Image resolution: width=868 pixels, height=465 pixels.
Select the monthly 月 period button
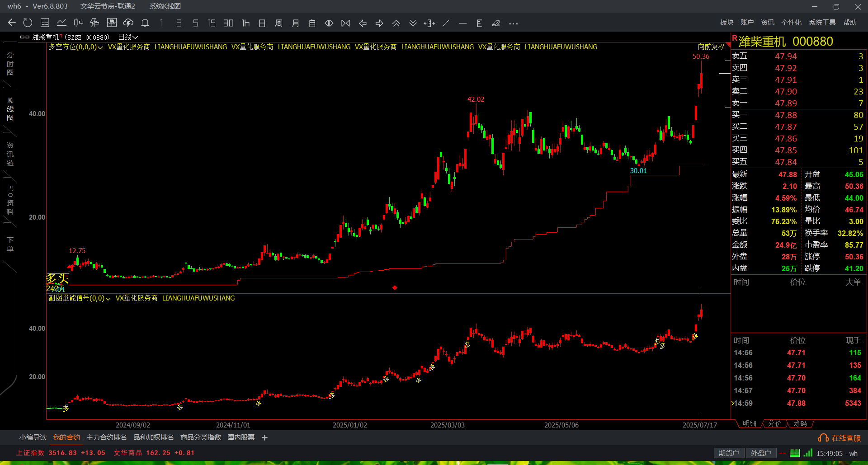(x=296, y=23)
